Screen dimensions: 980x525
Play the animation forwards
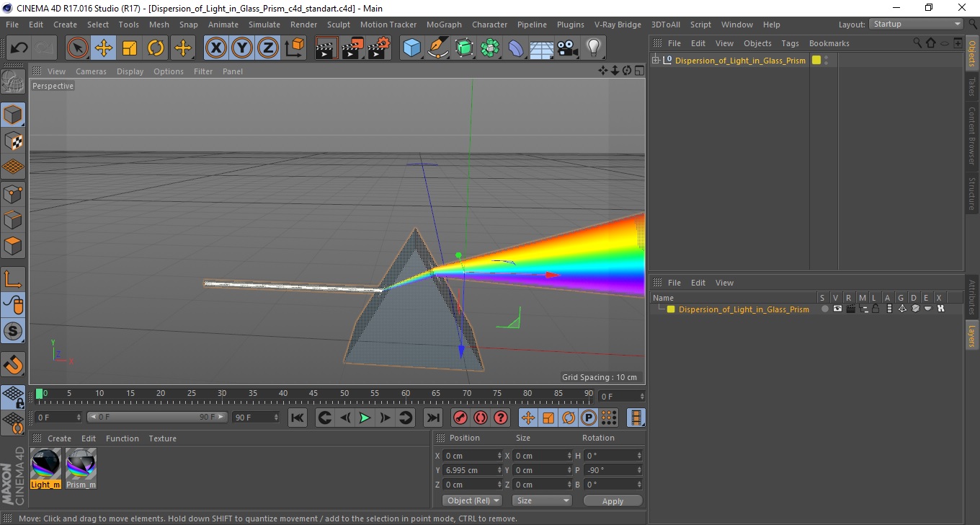pyautogui.click(x=365, y=418)
